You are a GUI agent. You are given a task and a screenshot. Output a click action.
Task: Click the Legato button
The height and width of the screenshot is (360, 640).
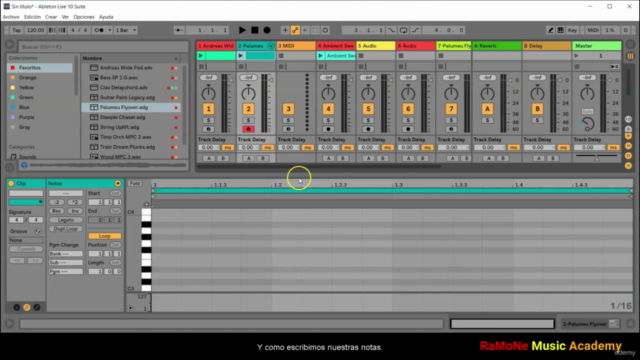click(66, 220)
